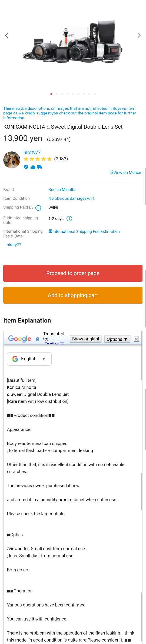
Task: Open the English language selector dropdown
Action: tap(29, 359)
